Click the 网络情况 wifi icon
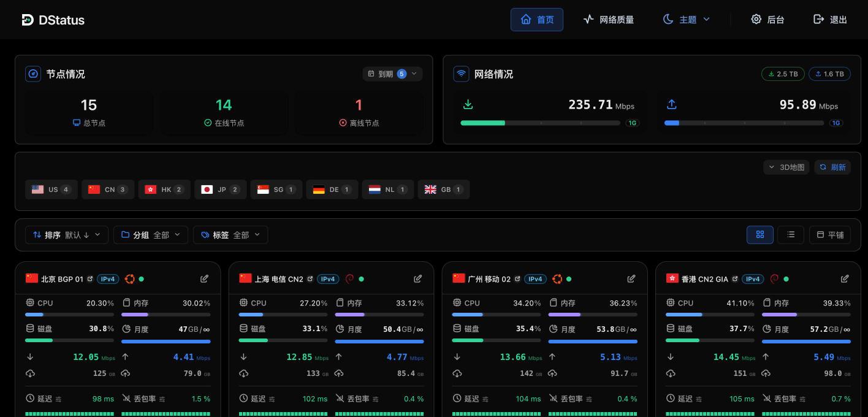This screenshot has height=417, width=868. click(461, 74)
